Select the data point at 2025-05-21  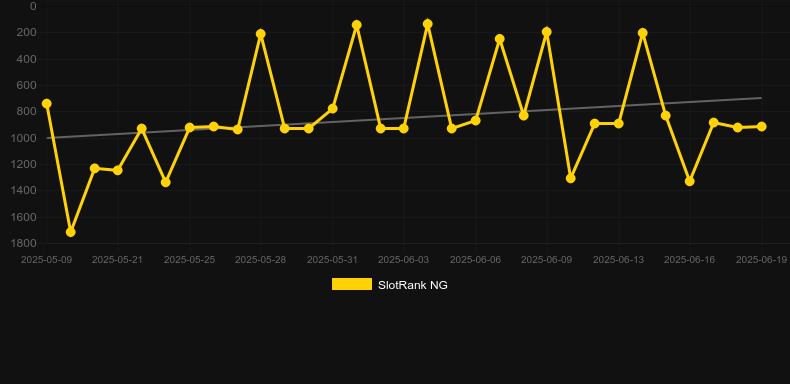(118, 170)
